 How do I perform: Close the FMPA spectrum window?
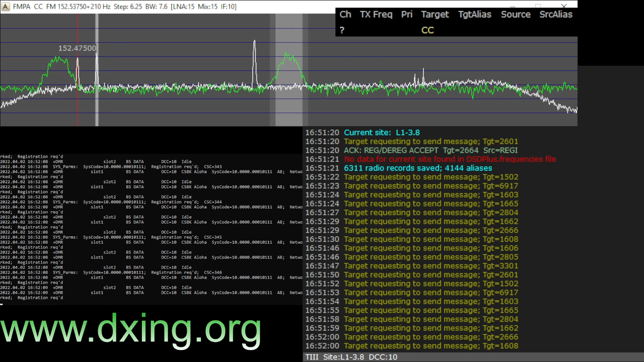click(x=564, y=6)
